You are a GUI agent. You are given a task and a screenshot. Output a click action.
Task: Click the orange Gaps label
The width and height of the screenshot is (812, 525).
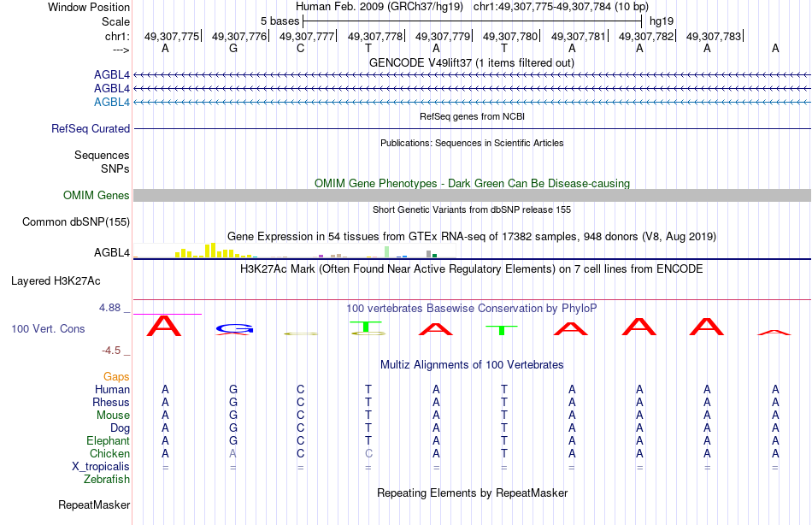[116, 377]
